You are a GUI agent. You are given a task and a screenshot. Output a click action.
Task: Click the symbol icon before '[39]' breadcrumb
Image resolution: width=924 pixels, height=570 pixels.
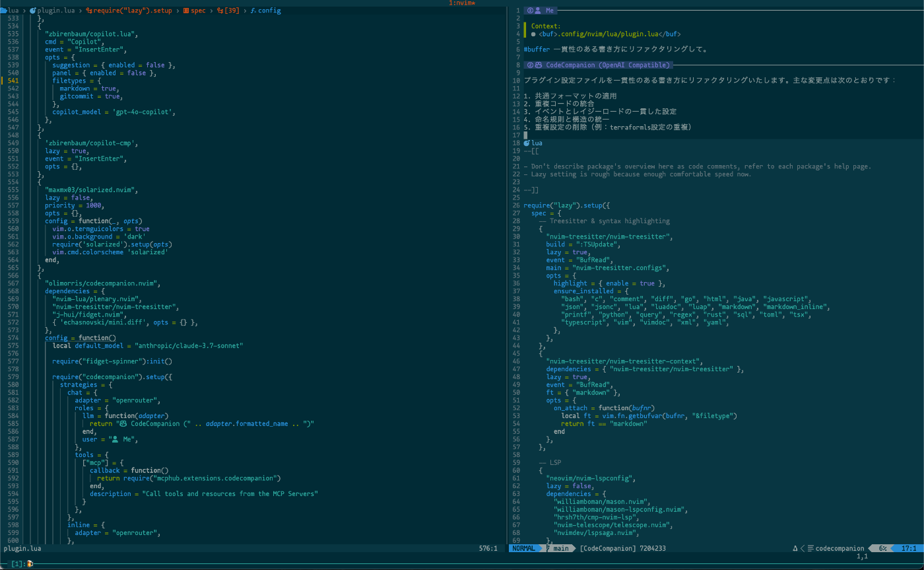pyautogui.click(x=220, y=11)
